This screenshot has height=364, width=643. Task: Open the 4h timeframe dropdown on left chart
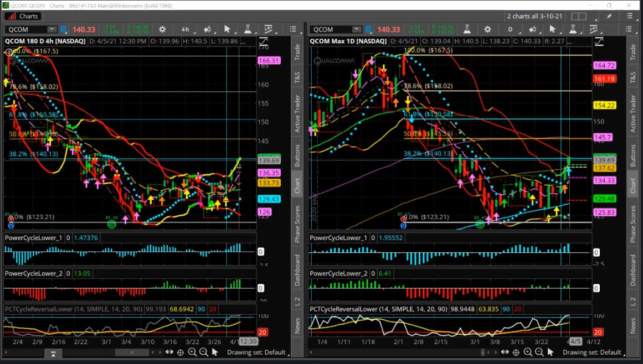[x=187, y=29]
